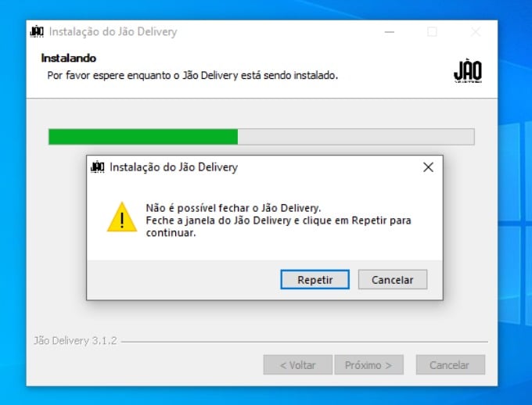Click the installer's bottom Cancelar button
The width and height of the screenshot is (532, 405).
pos(450,365)
